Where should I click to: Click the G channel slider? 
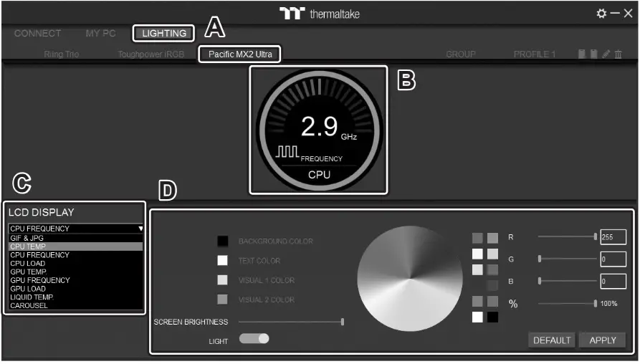tap(568, 259)
